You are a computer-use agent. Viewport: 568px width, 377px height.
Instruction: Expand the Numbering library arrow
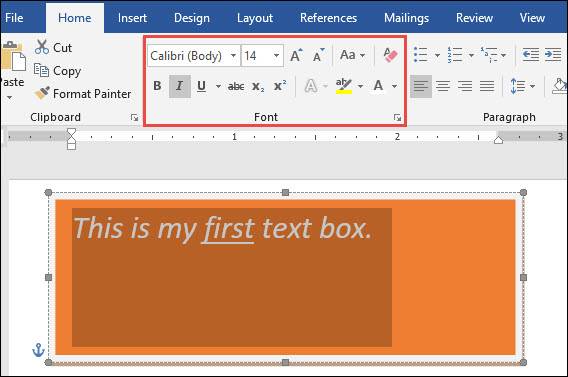471,55
